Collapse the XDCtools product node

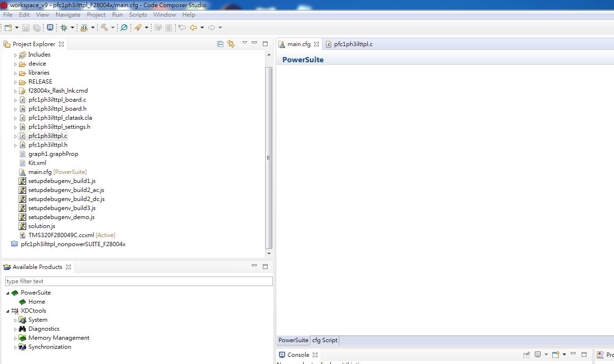pos(8,311)
